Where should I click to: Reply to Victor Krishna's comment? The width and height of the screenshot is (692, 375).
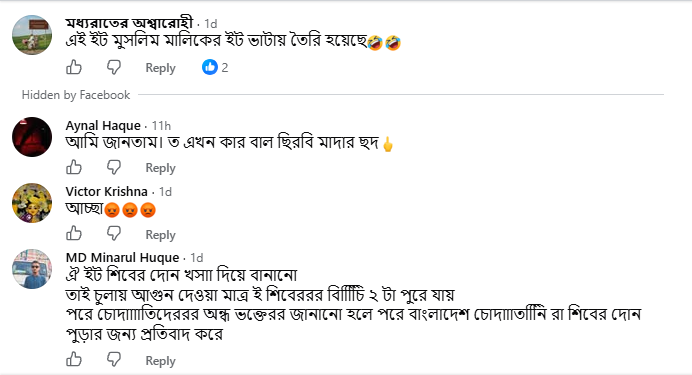click(x=161, y=235)
